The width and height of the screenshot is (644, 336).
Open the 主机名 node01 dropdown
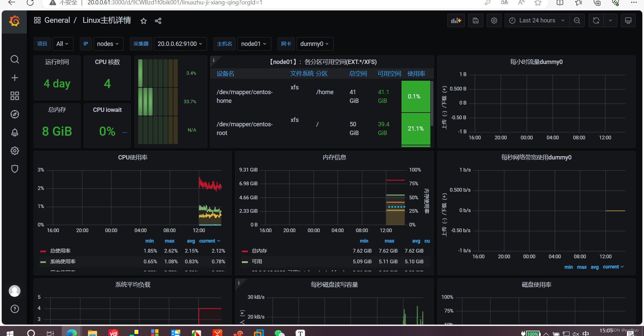click(254, 44)
